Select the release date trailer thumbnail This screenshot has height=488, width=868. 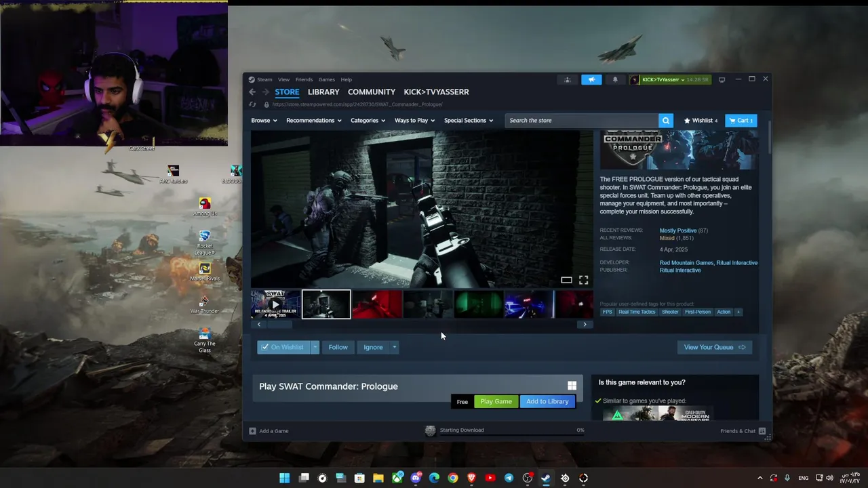point(275,304)
